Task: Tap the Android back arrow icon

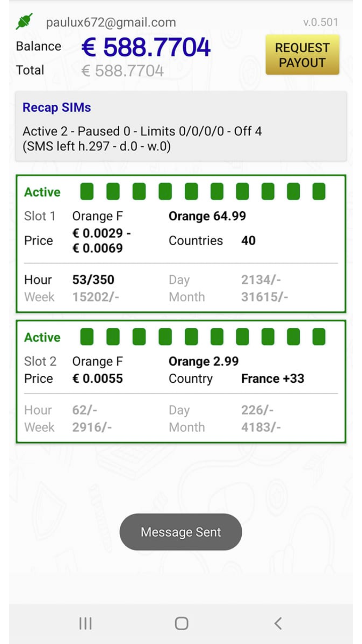Action: [278, 624]
